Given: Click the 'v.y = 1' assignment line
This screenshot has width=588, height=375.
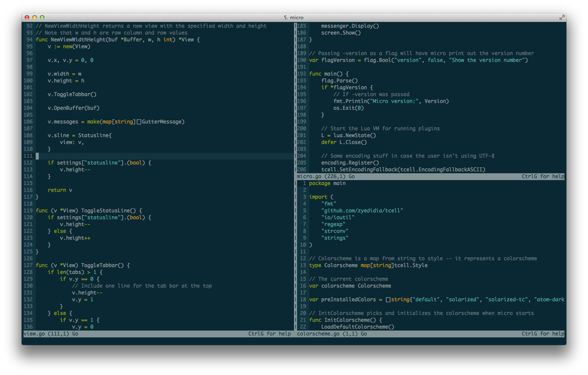Looking at the screenshot, I should 83,300.
